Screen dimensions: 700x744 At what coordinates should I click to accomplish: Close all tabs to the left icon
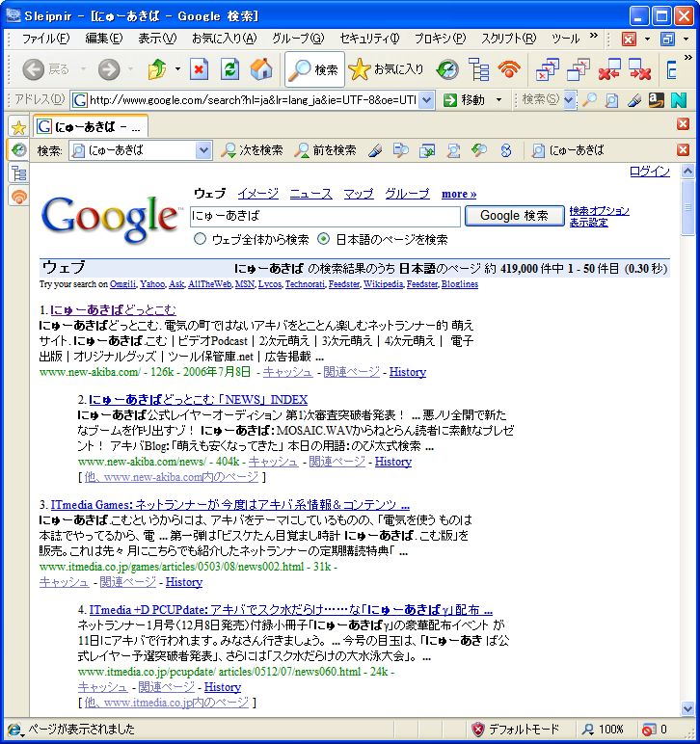tap(609, 69)
